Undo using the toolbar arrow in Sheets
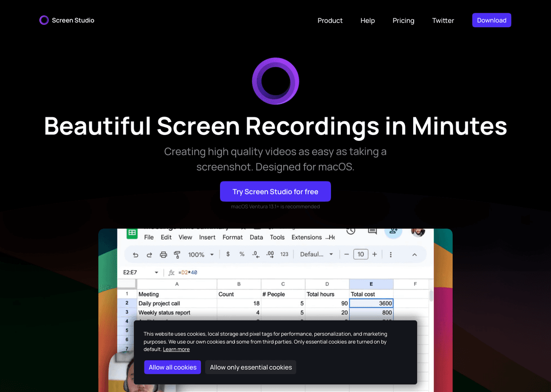 (x=135, y=254)
